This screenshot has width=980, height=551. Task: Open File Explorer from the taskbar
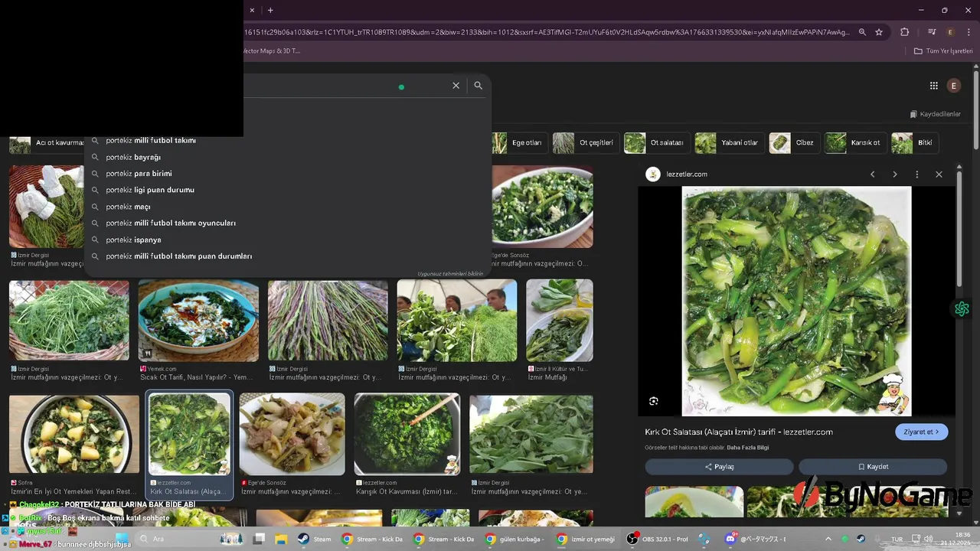click(x=281, y=539)
